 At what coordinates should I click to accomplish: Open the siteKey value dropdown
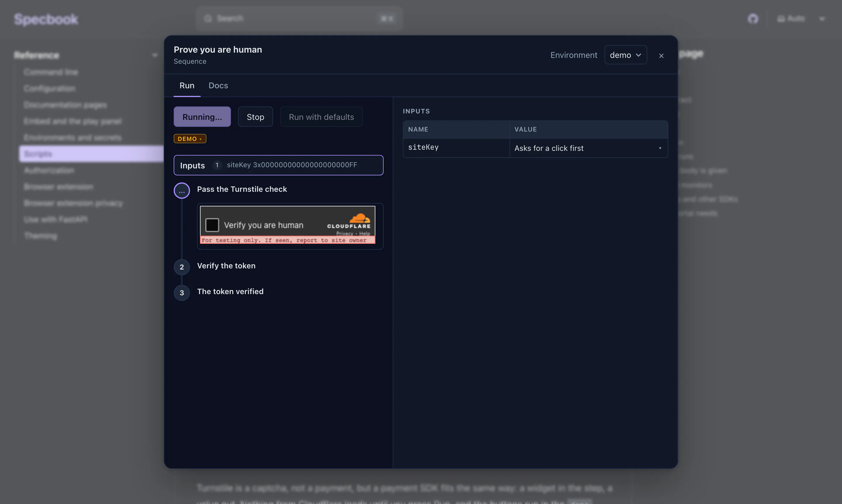coord(588,148)
